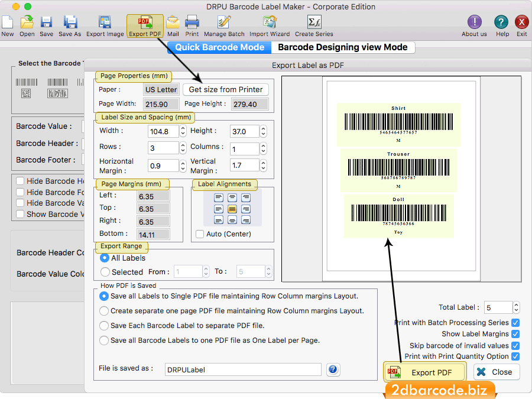Toggle Show Label Margins checkbox

pyautogui.click(x=515, y=334)
